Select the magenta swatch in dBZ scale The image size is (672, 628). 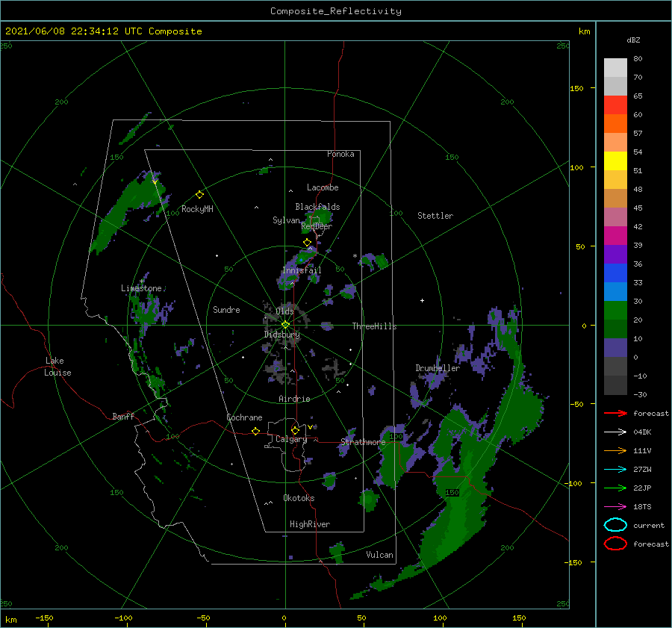coord(615,236)
